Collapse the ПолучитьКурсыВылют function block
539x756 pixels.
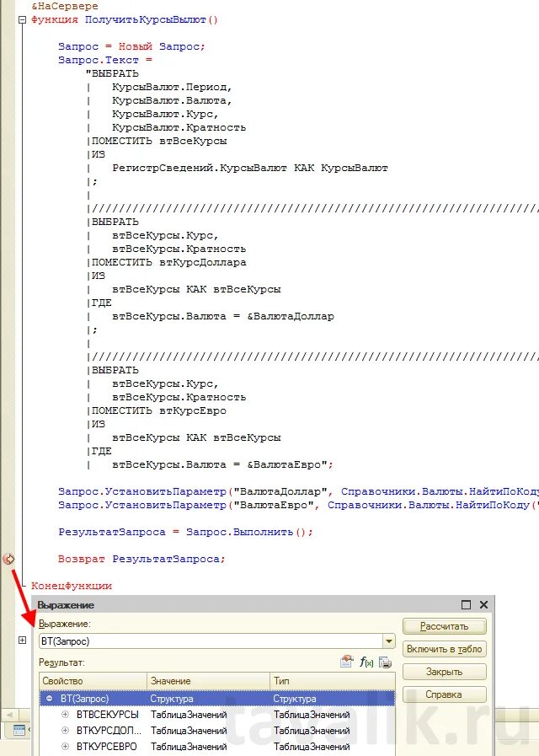22,20
